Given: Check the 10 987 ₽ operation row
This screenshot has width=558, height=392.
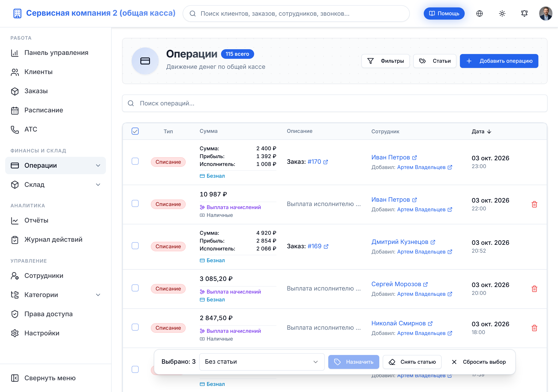Looking at the screenshot, I should 135,204.
